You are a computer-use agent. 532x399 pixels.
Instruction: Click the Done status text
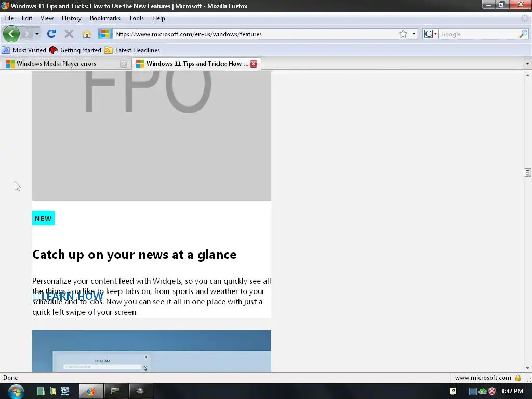[x=10, y=378]
